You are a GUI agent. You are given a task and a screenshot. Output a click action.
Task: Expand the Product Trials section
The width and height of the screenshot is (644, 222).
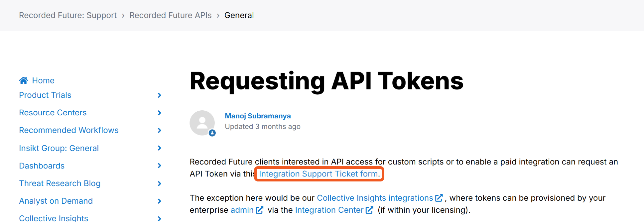pyautogui.click(x=160, y=95)
